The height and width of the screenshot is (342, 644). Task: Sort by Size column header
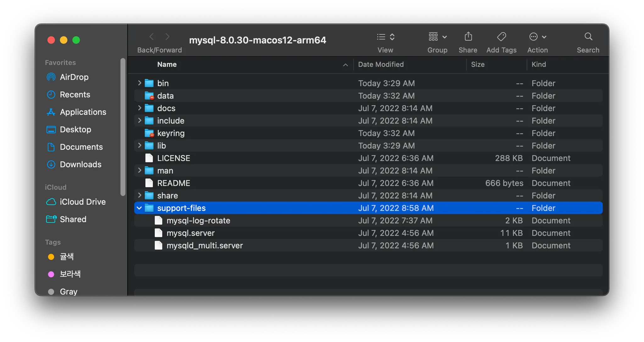[x=478, y=64]
